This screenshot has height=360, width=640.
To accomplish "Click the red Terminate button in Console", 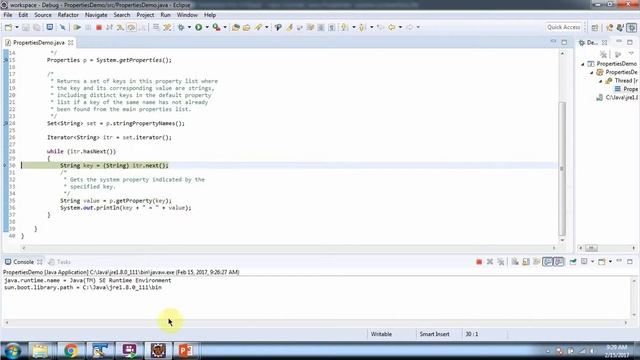I will click(x=479, y=262).
